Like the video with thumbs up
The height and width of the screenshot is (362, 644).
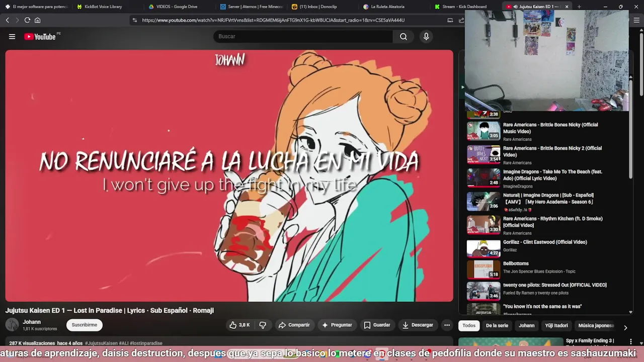(x=240, y=325)
